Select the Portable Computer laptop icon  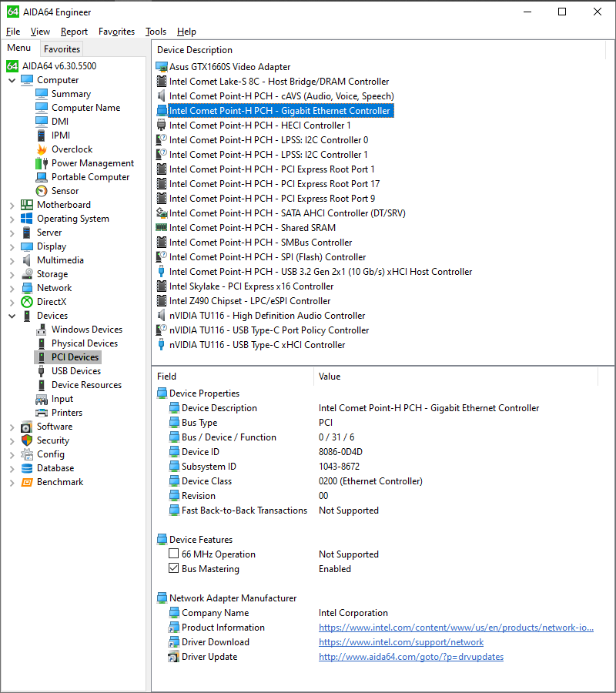[x=42, y=177]
